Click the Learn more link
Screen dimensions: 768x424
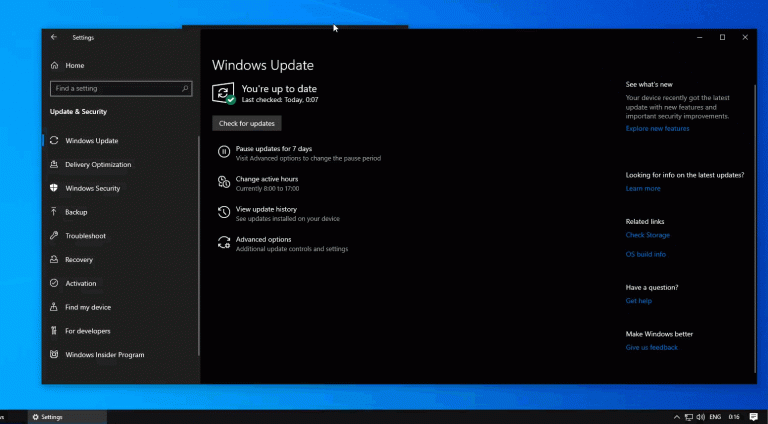pos(643,188)
